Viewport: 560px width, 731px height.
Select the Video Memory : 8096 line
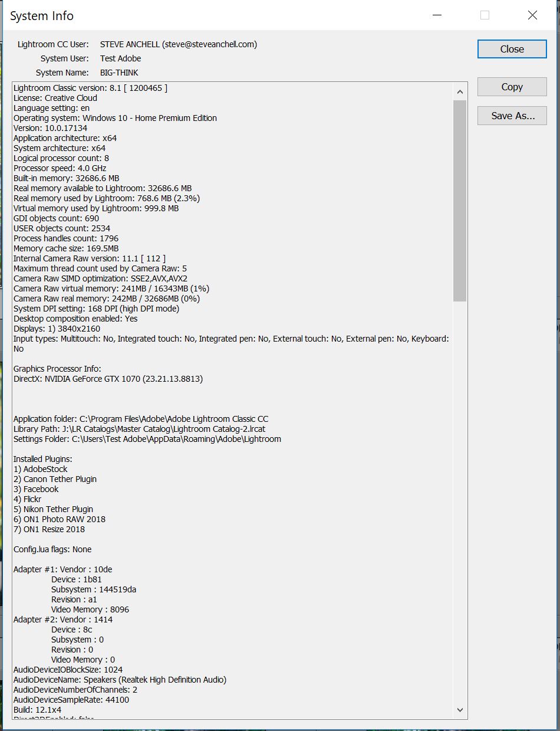[90, 609]
